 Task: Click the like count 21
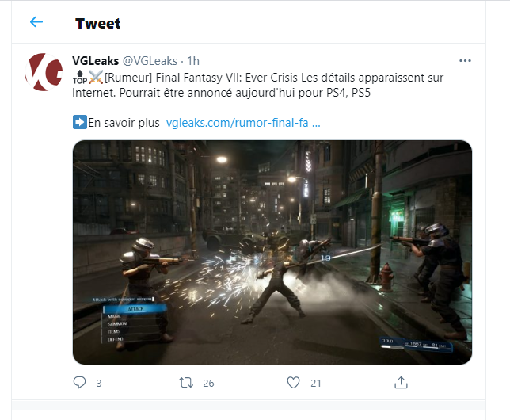click(x=315, y=384)
